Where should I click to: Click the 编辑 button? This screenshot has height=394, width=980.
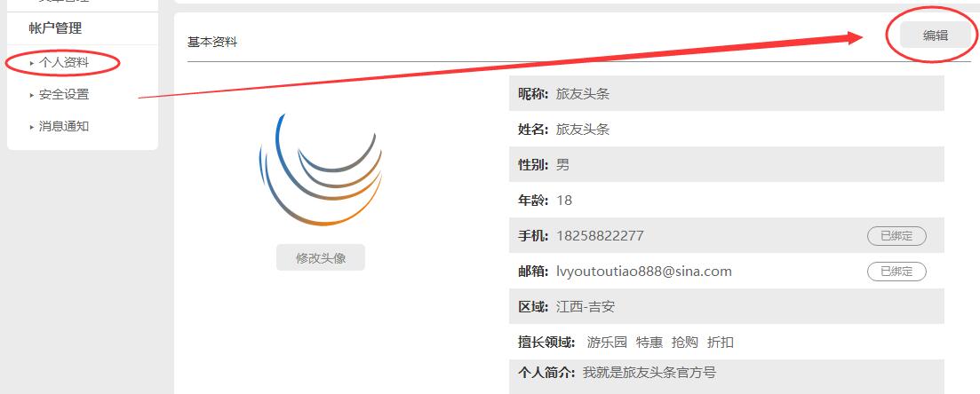click(935, 35)
